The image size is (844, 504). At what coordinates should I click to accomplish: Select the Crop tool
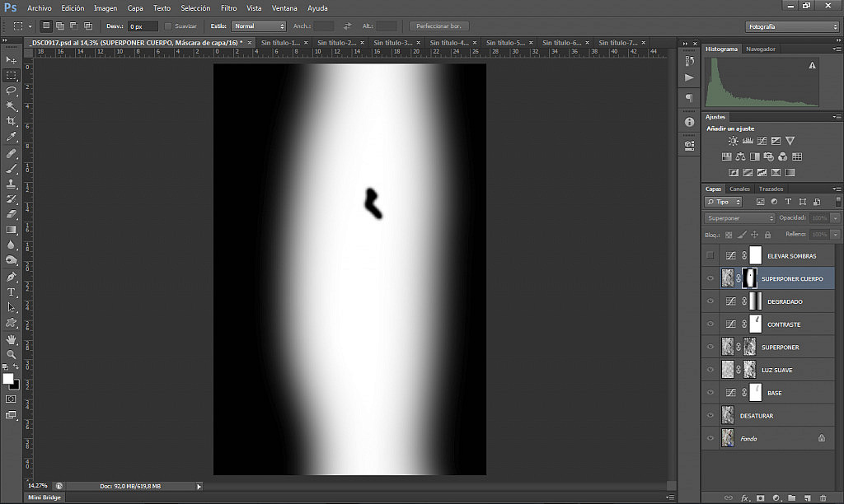click(12, 122)
